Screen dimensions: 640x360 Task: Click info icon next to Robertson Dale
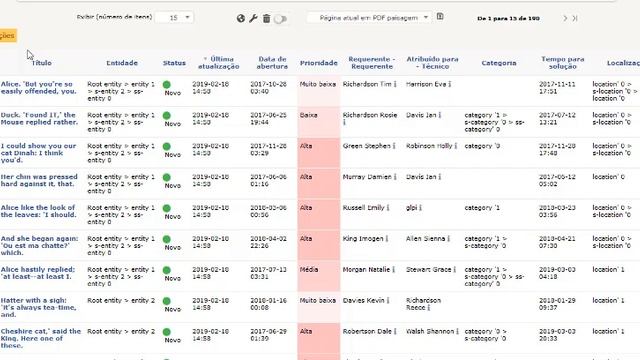pyautogui.click(x=395, y=331)
